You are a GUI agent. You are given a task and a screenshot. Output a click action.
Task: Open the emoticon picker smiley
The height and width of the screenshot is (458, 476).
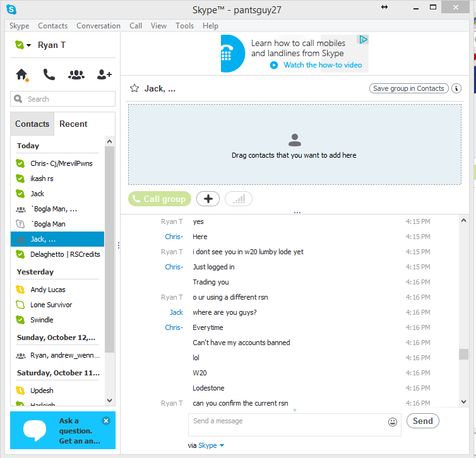click(393, 422)
